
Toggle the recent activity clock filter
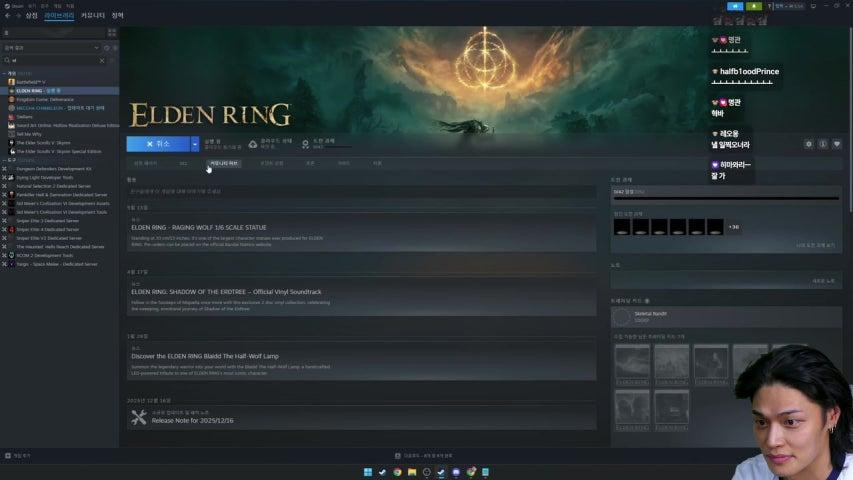click(x=107, y=48)
